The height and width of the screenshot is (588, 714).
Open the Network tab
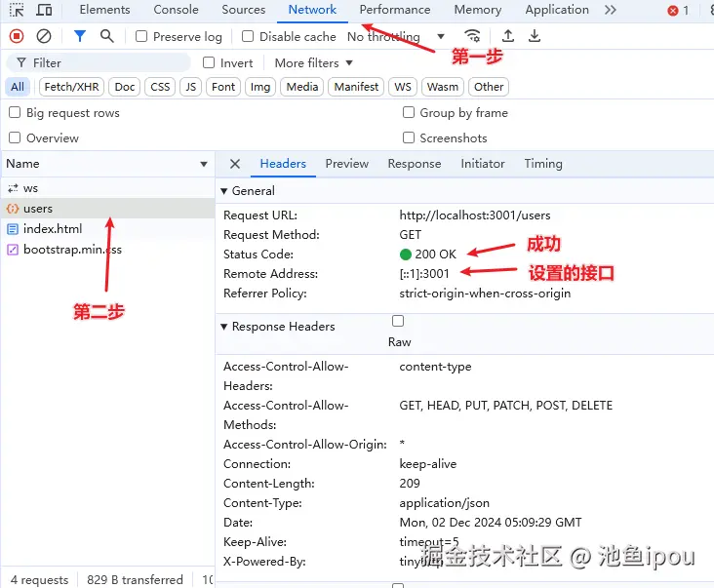click(312, 10)
